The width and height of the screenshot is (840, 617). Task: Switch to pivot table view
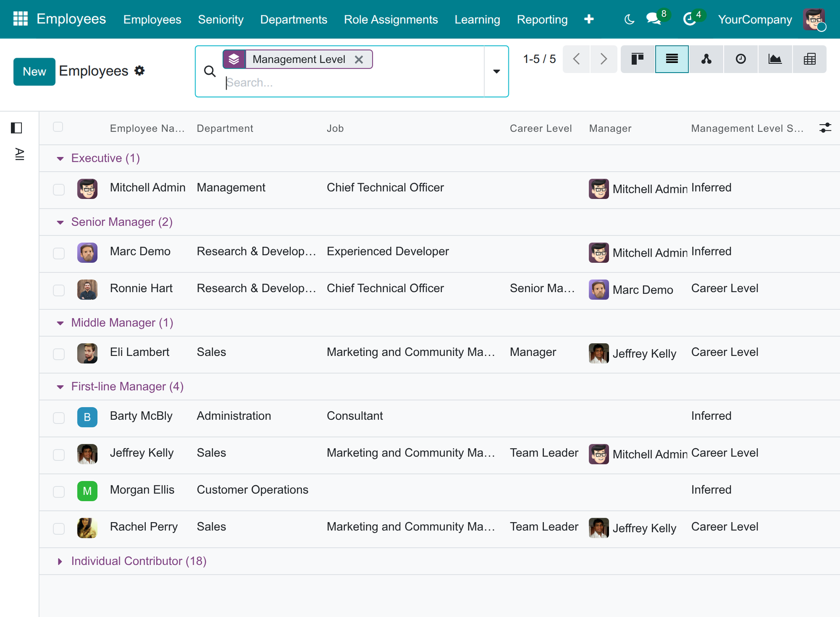pyautogui.click(x=809, y=59)
